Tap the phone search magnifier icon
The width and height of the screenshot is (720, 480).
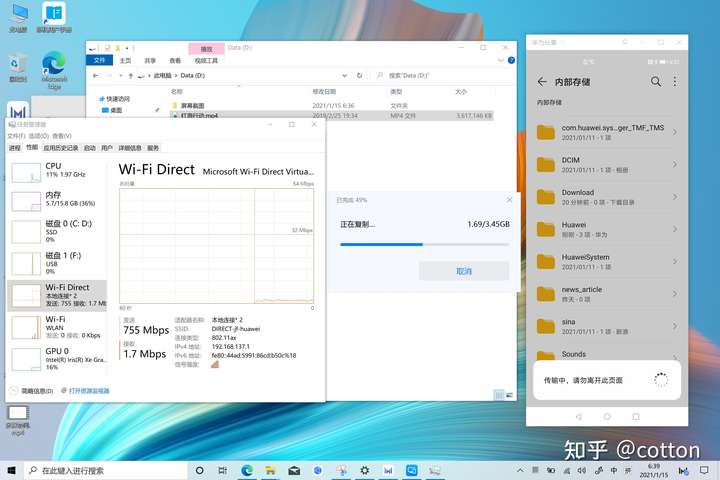point(656,82)
